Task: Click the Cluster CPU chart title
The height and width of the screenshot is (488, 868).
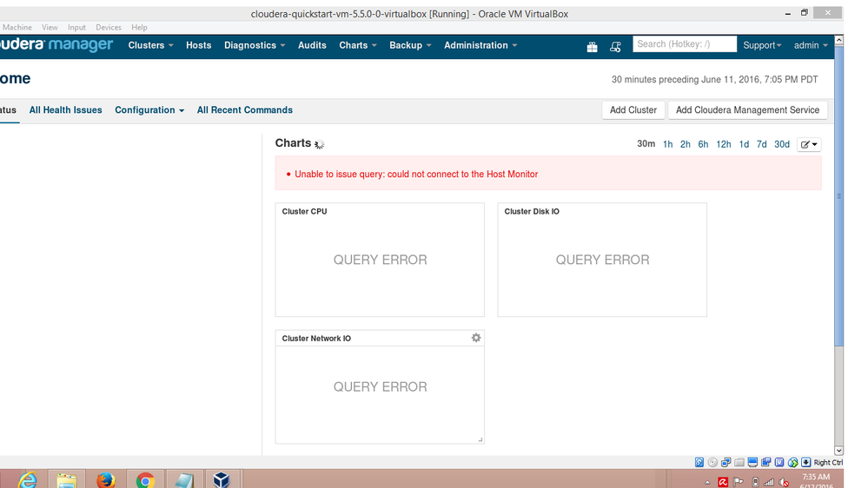Action: [304, 211]
